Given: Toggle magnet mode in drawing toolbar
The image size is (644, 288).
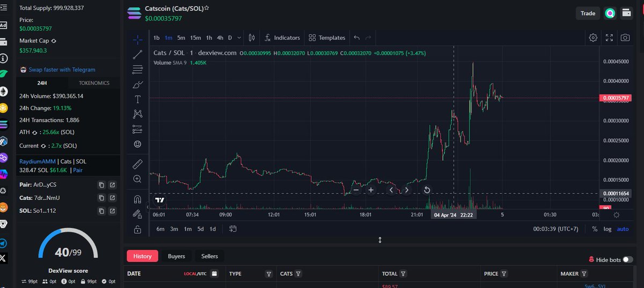Looking at the screenshot, I should pyautogui.click(x=137, y=199).
